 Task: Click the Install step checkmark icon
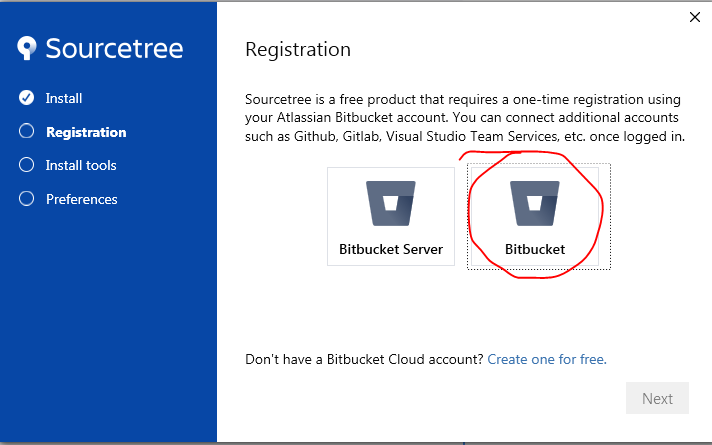[26, 98]
